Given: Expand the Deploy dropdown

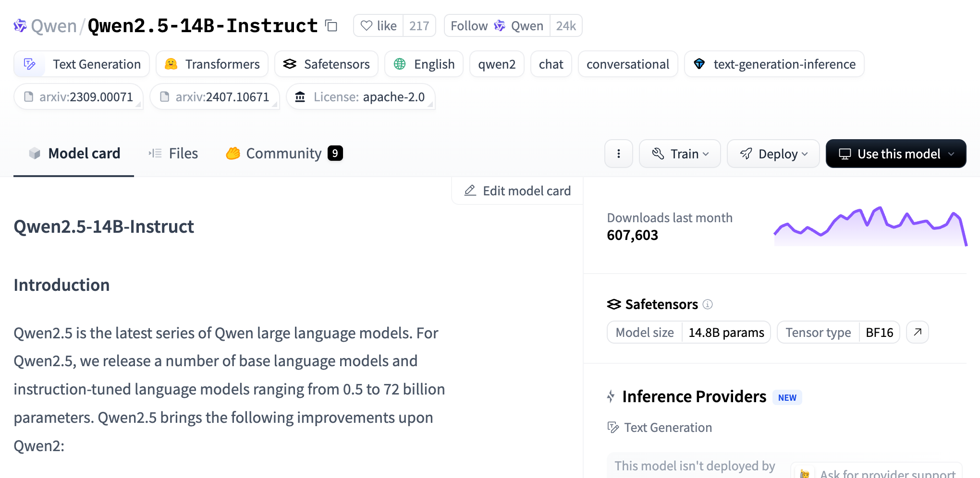Looking at the screenshot, I should (773, 154).
